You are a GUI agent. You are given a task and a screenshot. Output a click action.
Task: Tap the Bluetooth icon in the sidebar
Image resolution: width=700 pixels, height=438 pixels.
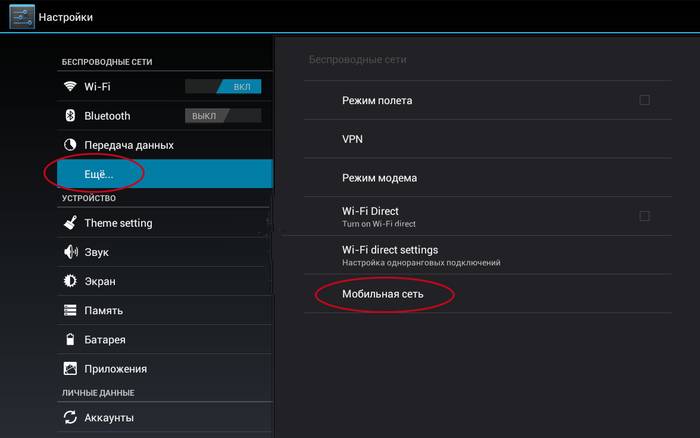tap(70, 116)
